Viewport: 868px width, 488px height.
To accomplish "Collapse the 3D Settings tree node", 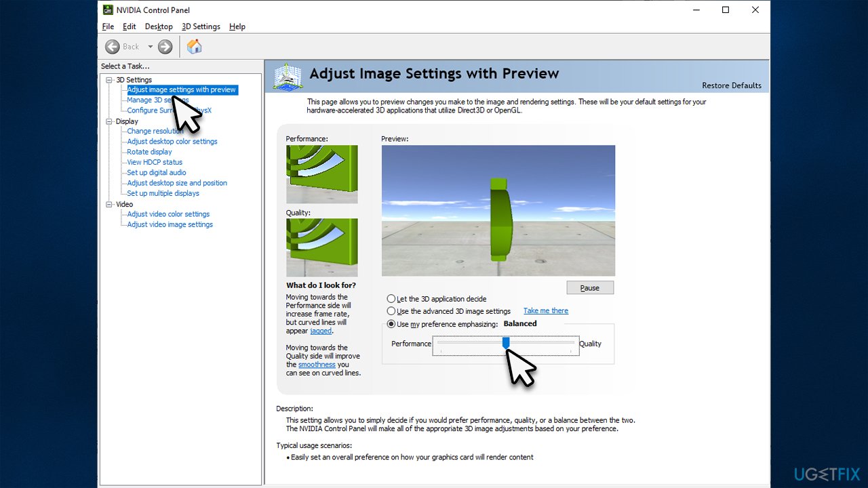I will 109,80.
